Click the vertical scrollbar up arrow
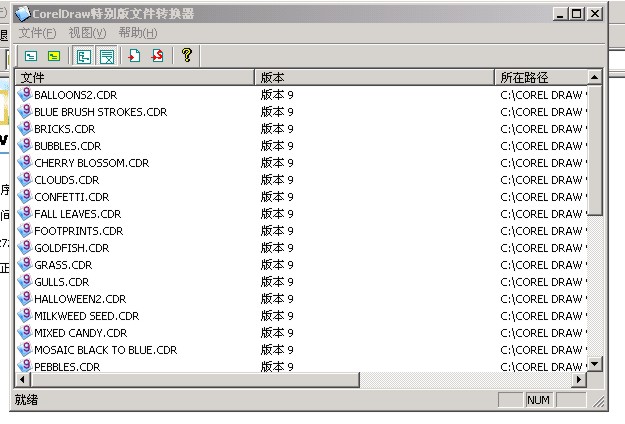The width and height of the screenshot is (625, 424). [x=595, y=77]
